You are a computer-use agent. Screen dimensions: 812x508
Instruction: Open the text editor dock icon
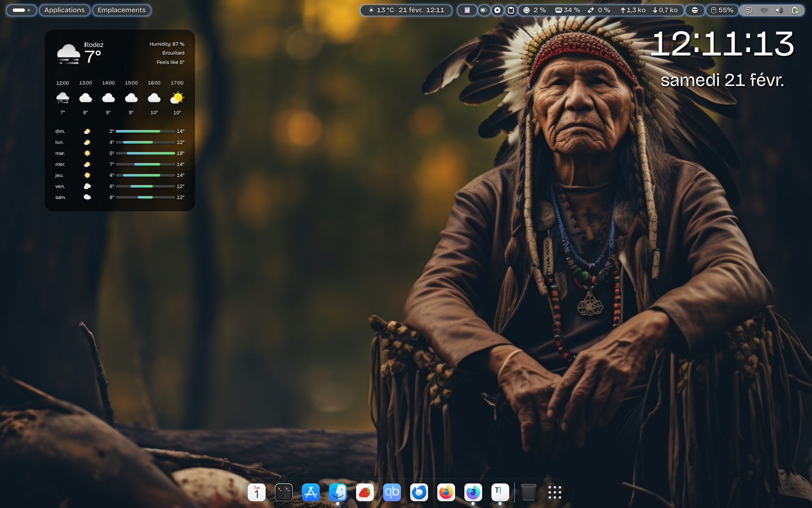coord(500,492)
